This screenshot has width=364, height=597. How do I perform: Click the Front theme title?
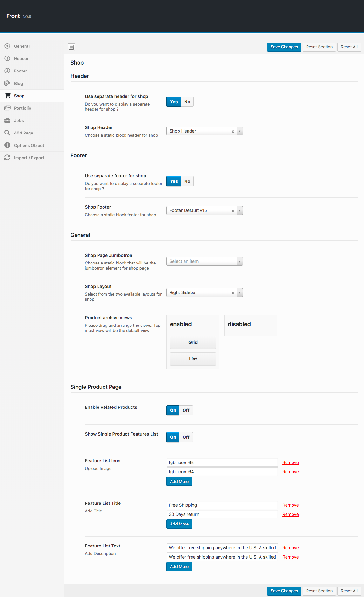coord(13,16)
